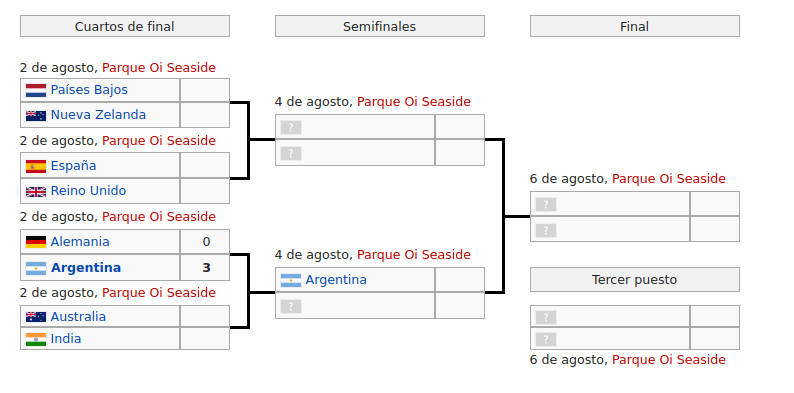Click placeholder flag in Final top row
This screenshot has height=393, width=794.
click(546, 205)
